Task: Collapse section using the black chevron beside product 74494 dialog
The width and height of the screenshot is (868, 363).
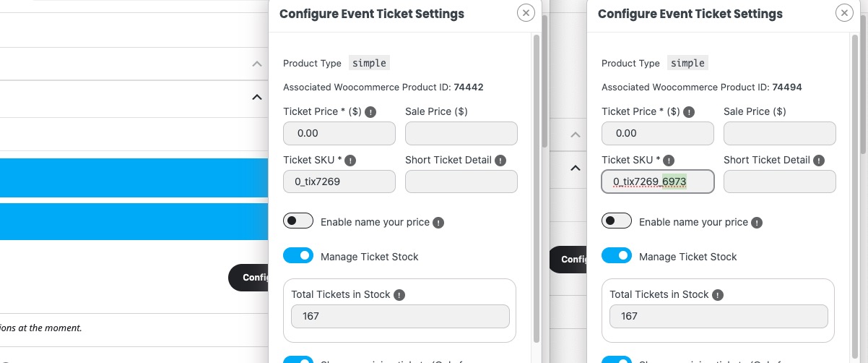Action: pos(575,168)
